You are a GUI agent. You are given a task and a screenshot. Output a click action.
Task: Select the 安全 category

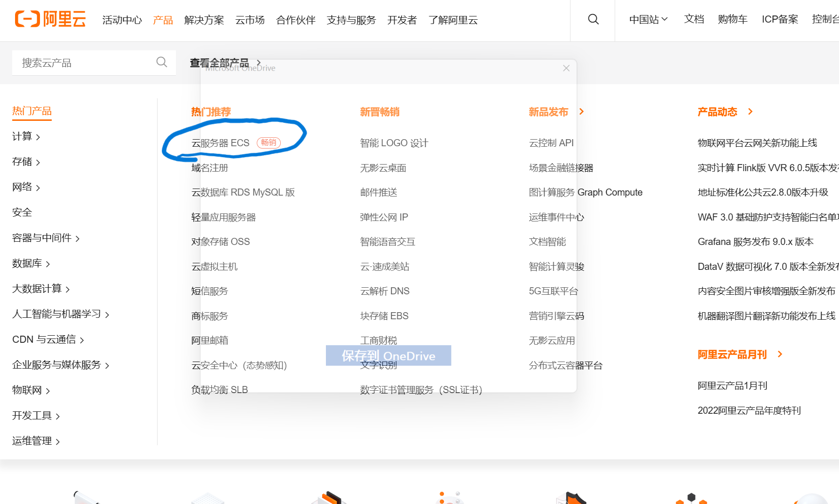click(22, 213)
